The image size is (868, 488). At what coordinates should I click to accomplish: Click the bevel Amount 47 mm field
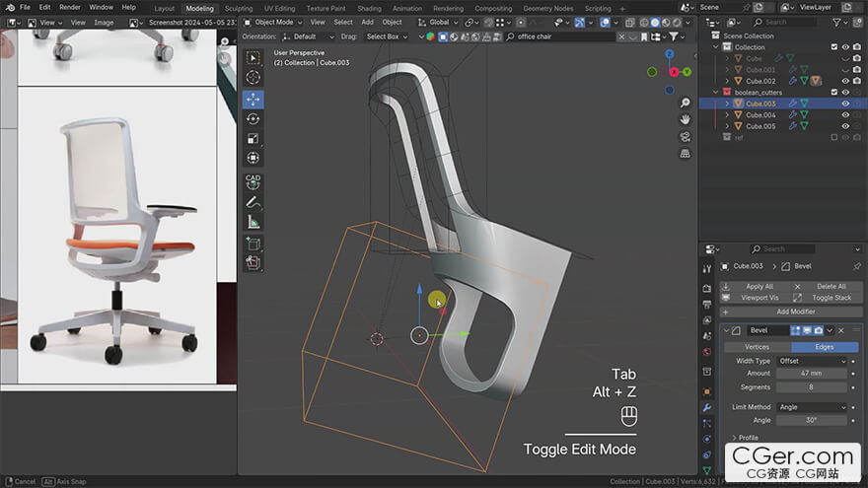coord(812,373)
